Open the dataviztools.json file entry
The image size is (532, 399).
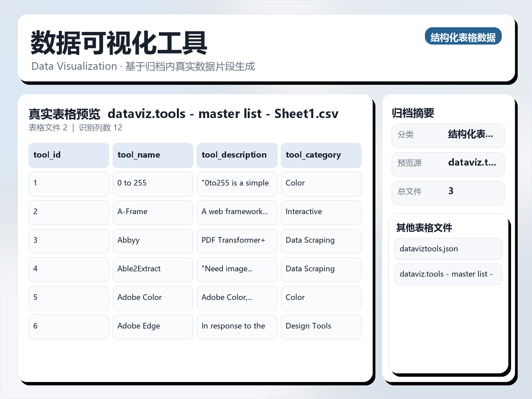pyautogui.click(x=448, y=249)
